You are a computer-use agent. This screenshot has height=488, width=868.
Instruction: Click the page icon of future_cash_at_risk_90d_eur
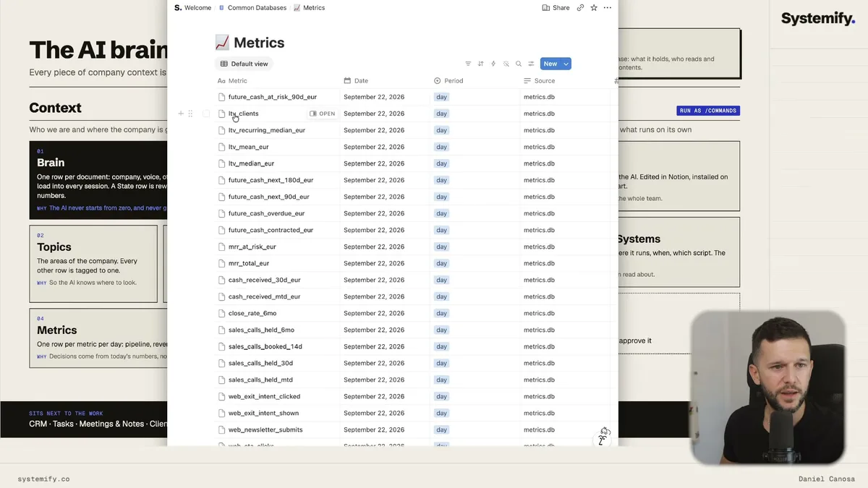click(222, 97)
